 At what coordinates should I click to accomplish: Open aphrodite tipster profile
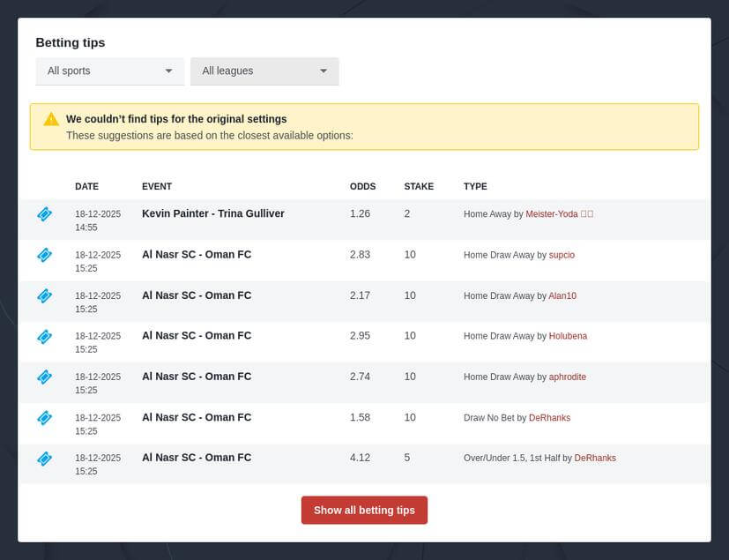click(x=567, y=377)
